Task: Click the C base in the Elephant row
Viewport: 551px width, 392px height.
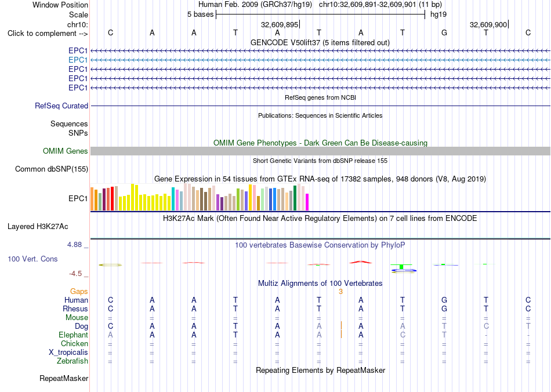Action: 403,335
